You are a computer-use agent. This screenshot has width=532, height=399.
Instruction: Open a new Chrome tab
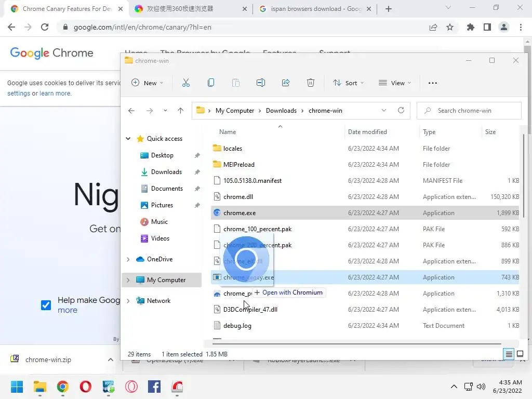(389, 9)
